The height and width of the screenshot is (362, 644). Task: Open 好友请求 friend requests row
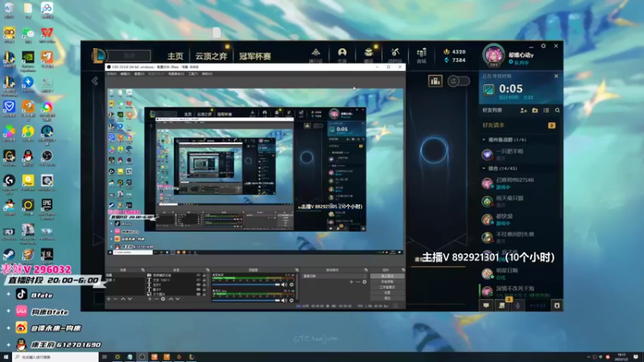[x=519, y=125]
